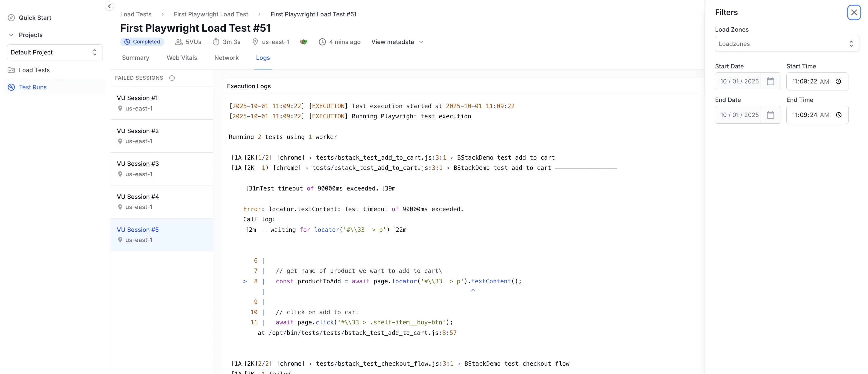Click the 'await page.click' code line
This screenshot has height=374, width=868.
[364, 322]
